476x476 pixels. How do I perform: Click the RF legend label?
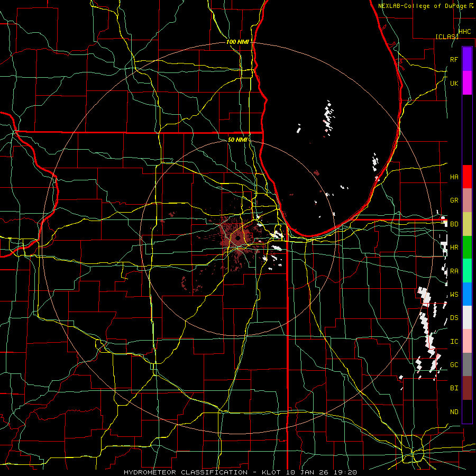(454, 59)
